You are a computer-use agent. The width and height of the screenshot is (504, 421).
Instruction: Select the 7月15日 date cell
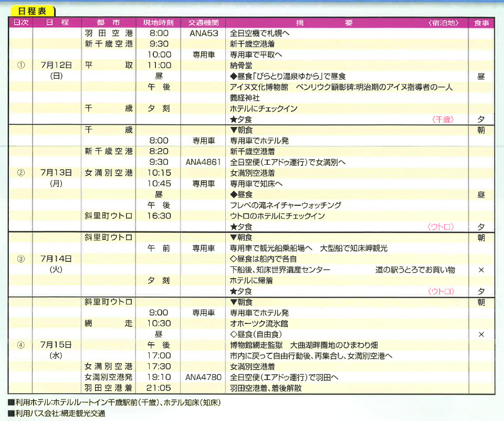tap(56, 345)
